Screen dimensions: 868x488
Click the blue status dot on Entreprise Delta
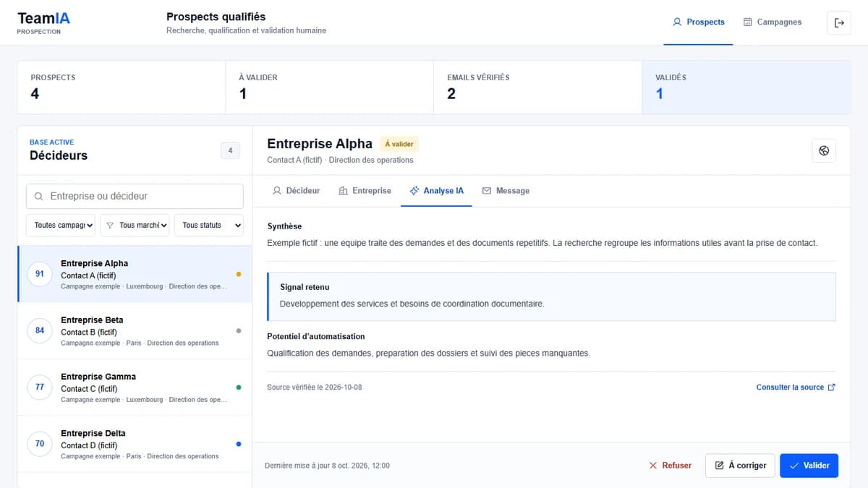click(x=239, y=444)
